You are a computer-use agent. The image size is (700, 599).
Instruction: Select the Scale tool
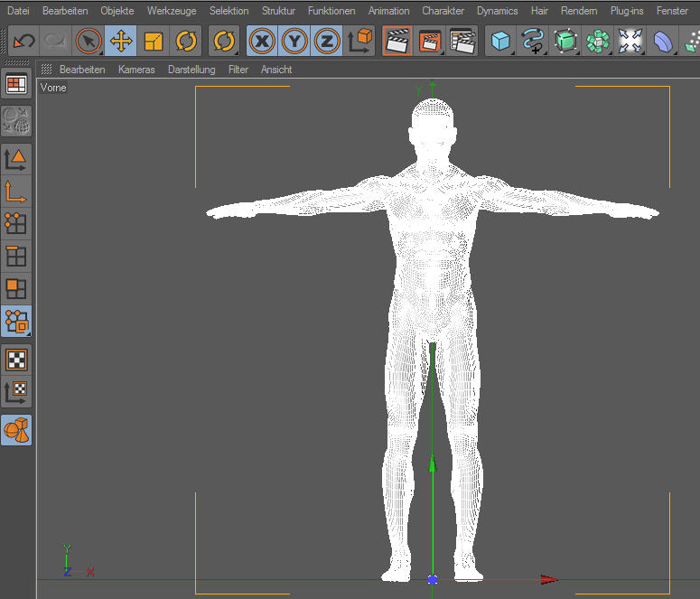click(154, 42)
